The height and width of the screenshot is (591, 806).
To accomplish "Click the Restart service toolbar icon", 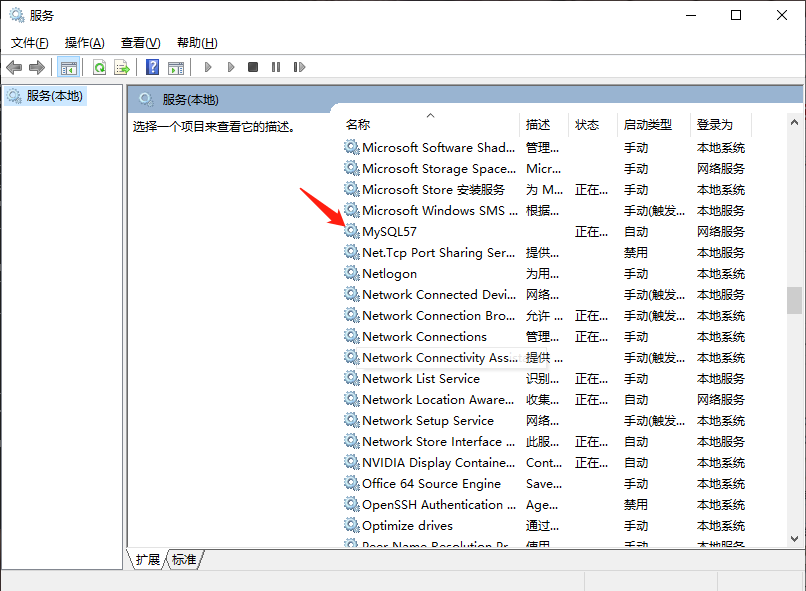I will (x=299, y=67).
